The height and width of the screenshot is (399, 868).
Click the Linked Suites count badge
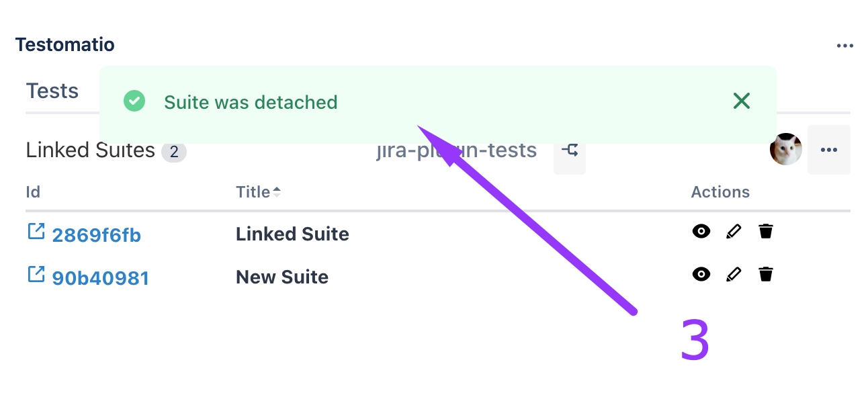[x=173, y=152]
